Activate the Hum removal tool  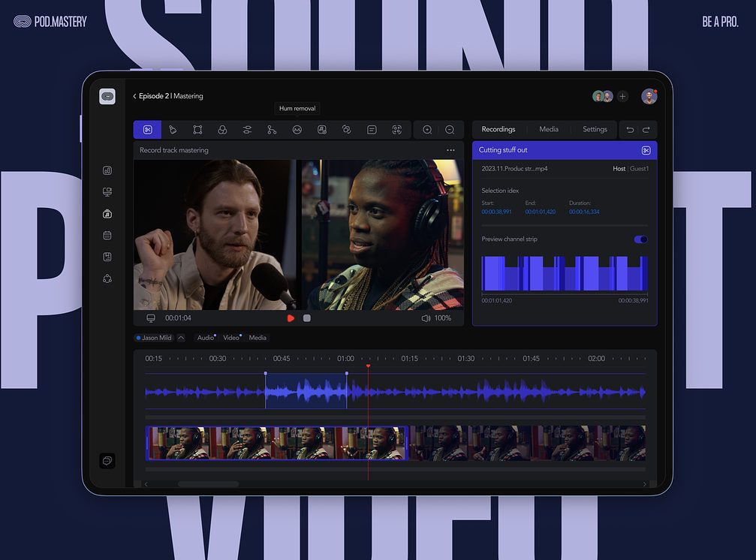pyautogui.click(x=297, y=130)
